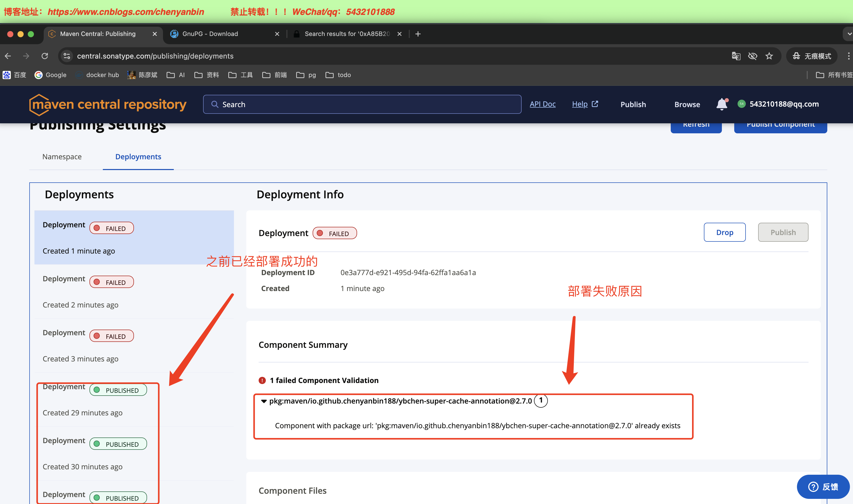Switch to the Namespace tab
The height and width of the screenshot is (504, 853).
[x=62, y=156]
